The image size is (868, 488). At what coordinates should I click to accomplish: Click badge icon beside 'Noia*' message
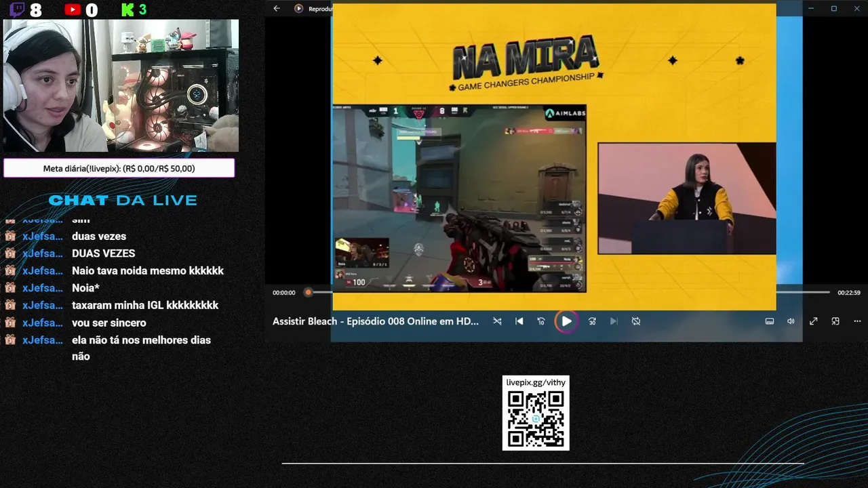[10, 288]
